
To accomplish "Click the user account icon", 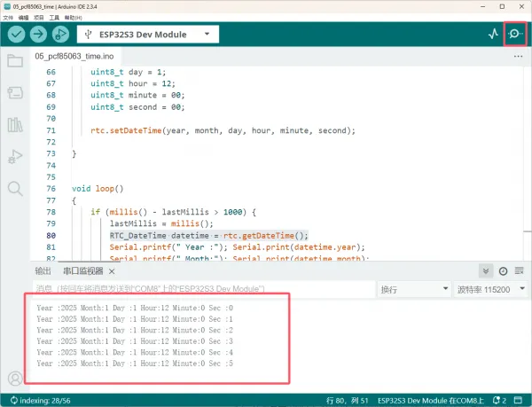I will (15, 379).
